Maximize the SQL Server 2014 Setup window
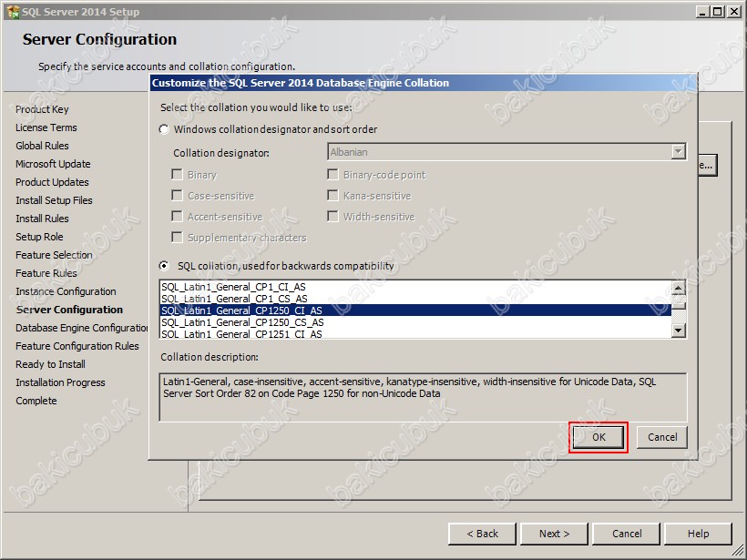This screenshot has height=560, width=747. click(x=717, y=12)
